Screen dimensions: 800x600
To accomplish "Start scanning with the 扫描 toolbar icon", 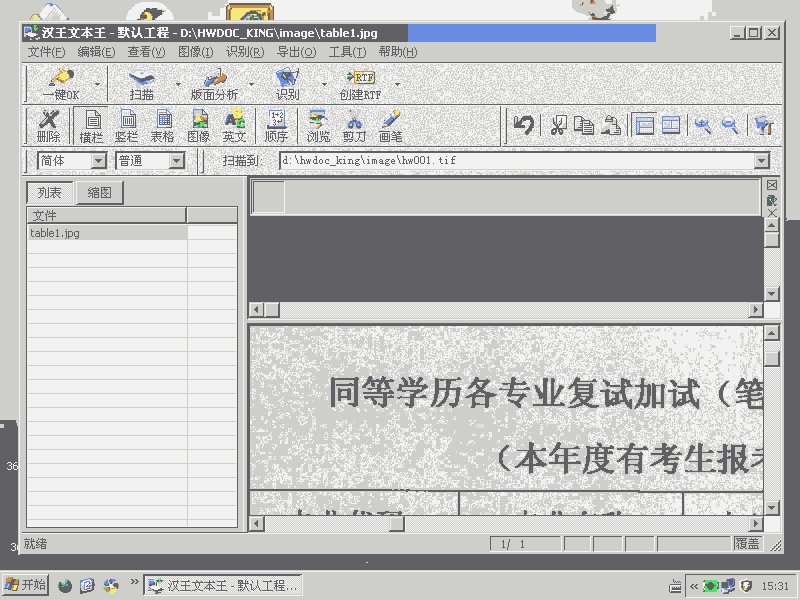I will pyautogui.click(x=141, y=84).
